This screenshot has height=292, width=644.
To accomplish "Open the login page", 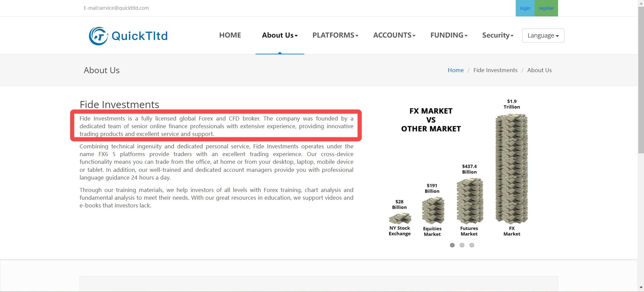I will pyautogui.click(x=525, y=8).
